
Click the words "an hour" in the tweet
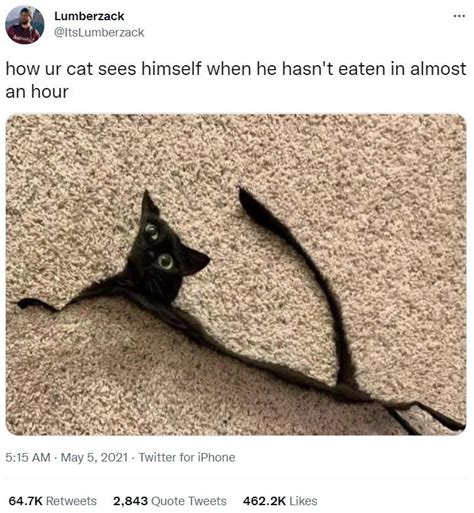click(x=37, y=92)
